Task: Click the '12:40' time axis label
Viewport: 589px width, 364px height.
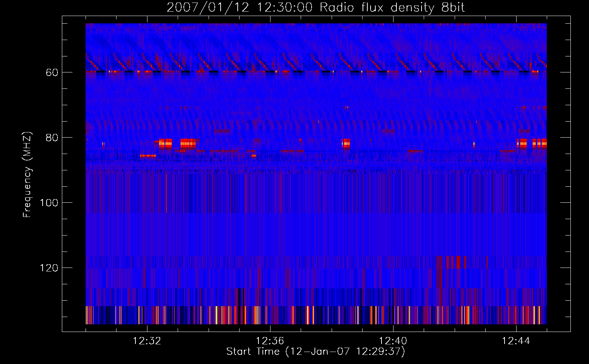Action: 393,341
